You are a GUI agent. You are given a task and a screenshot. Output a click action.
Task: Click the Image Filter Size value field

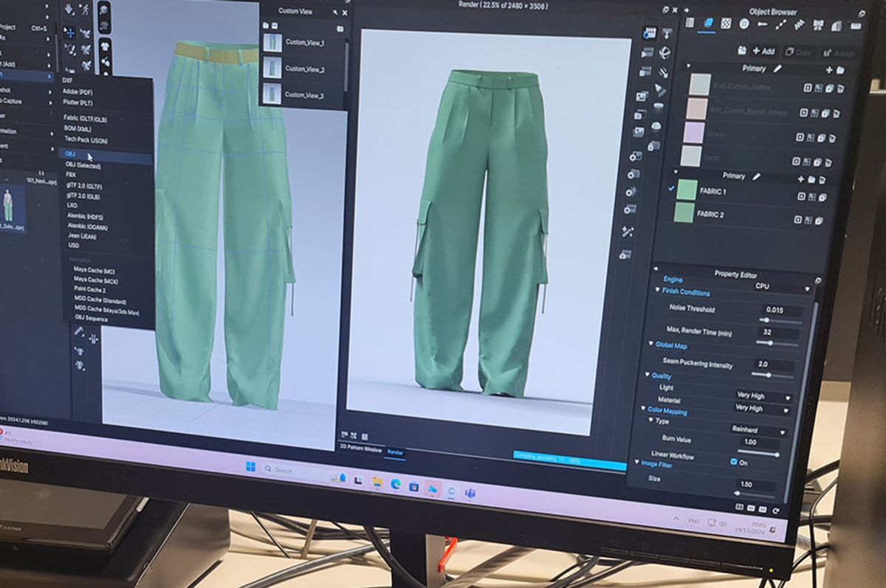click(756, 485)
